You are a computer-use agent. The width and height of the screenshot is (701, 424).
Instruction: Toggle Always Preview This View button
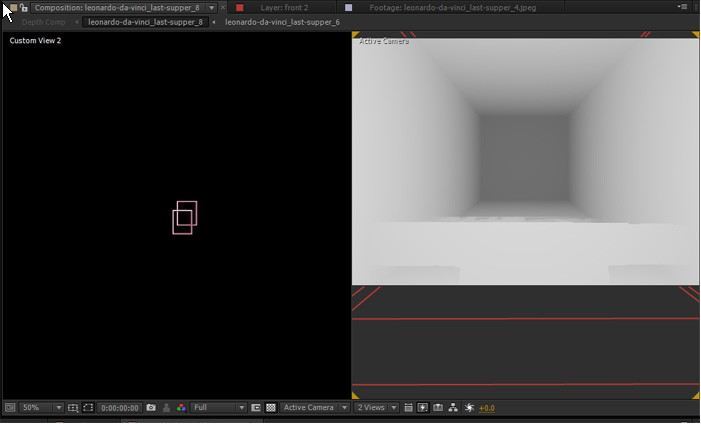(10, 407)
